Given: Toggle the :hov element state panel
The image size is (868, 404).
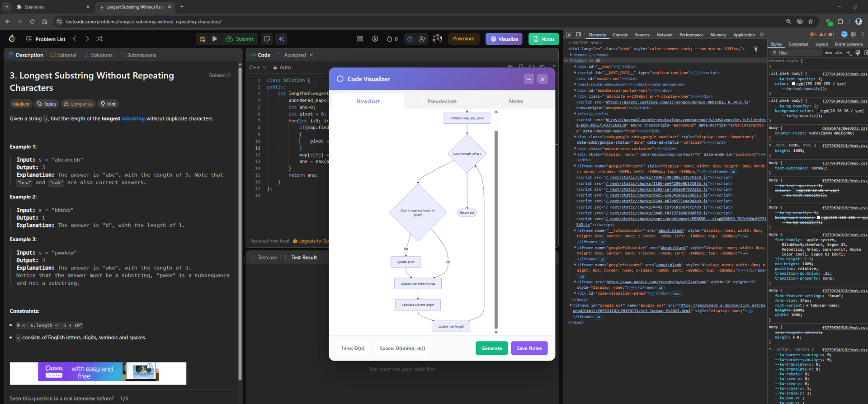Looking at the screenshot, I should click(x=828, y=53).
